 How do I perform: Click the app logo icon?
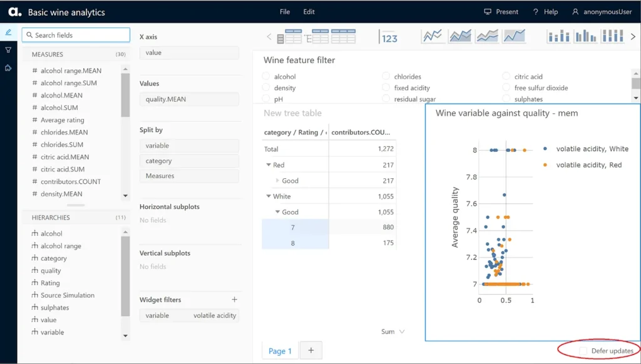point(15,12)
